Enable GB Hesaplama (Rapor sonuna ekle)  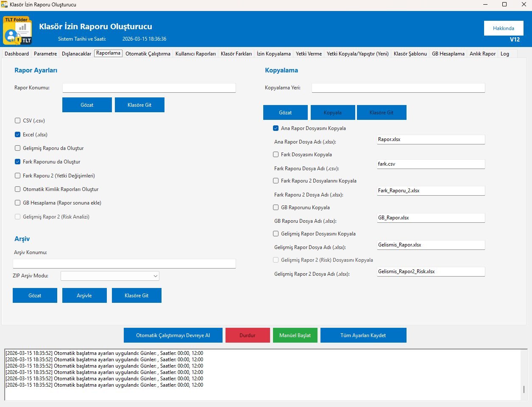point(18,203)
